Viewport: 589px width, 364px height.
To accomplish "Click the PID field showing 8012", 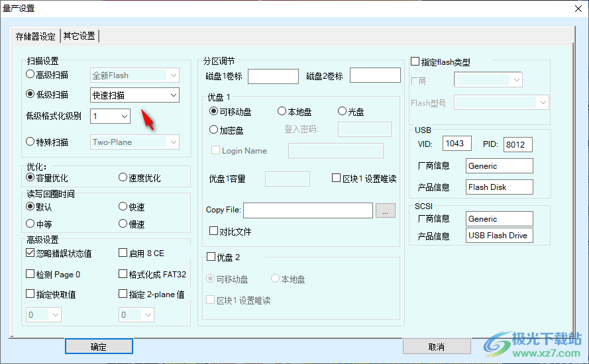I will (517, 144).
